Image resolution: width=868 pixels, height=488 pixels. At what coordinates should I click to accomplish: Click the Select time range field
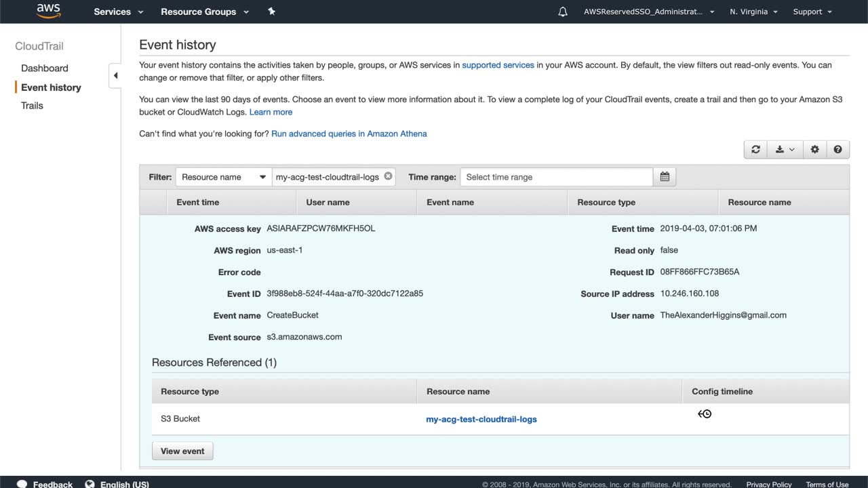coord(556,177)
